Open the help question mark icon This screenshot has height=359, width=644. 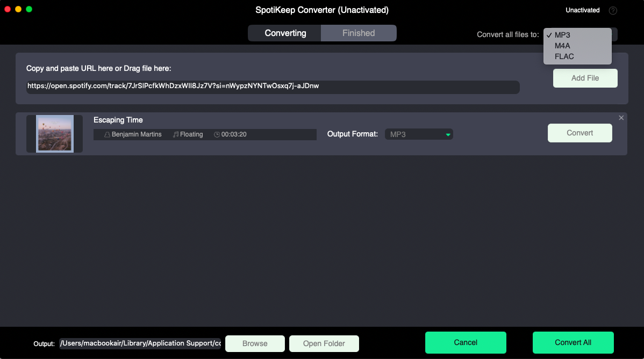pos(613,10)
